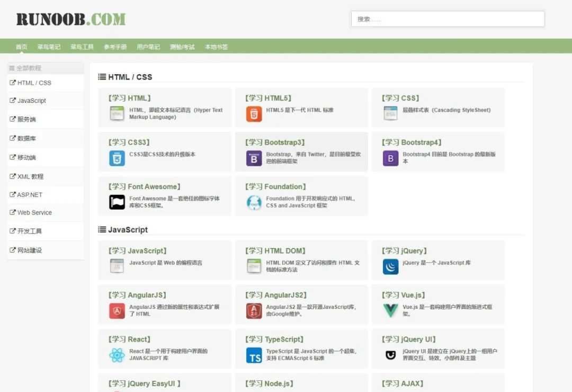Open the 菜鸟工具 navigation menu item

click(x=82, y=47)
